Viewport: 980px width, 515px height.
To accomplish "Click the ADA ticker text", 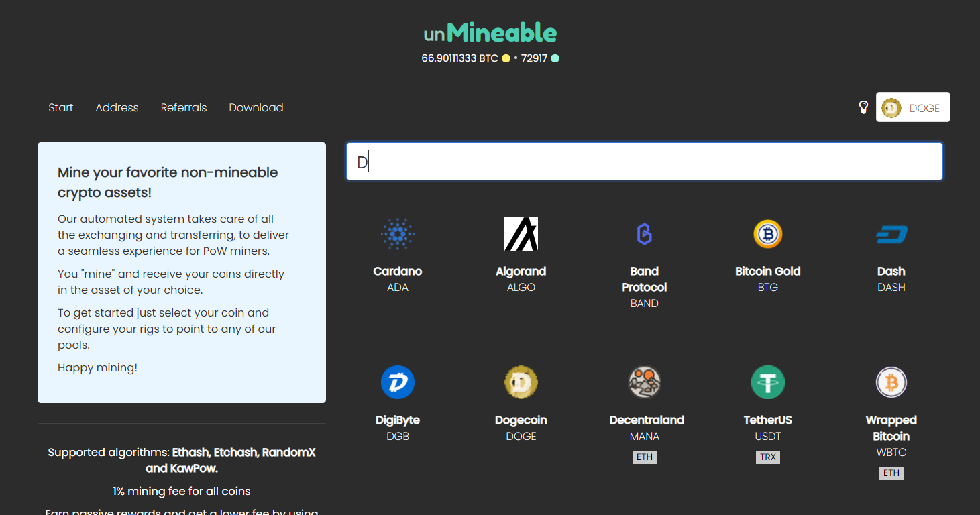I will pos(398,288).
